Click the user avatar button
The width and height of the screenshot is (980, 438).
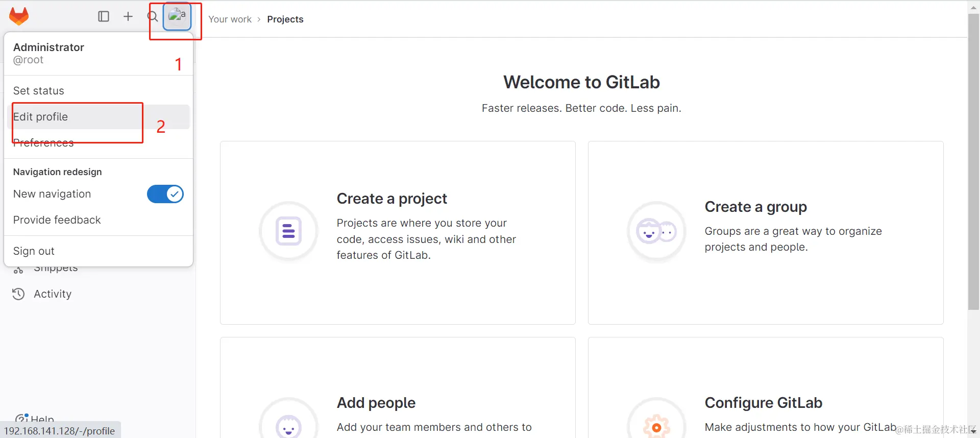[177, 16]
